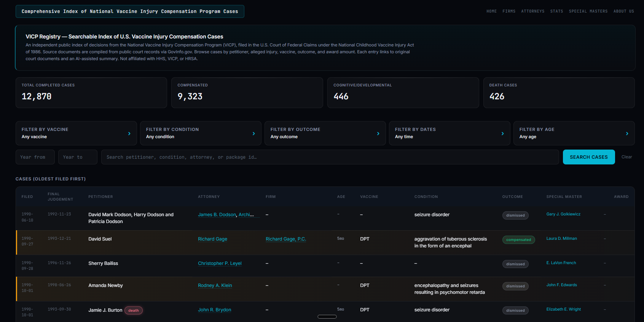Open the Attorneys nav item
The width and height of the screenshot is (644, 322).
[533, 11]
